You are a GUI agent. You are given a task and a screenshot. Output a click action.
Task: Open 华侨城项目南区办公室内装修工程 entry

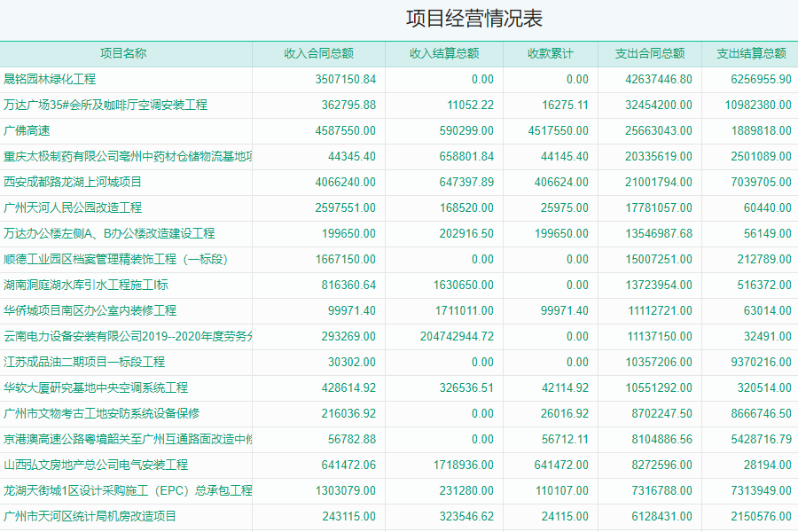(x=90, y=310)
